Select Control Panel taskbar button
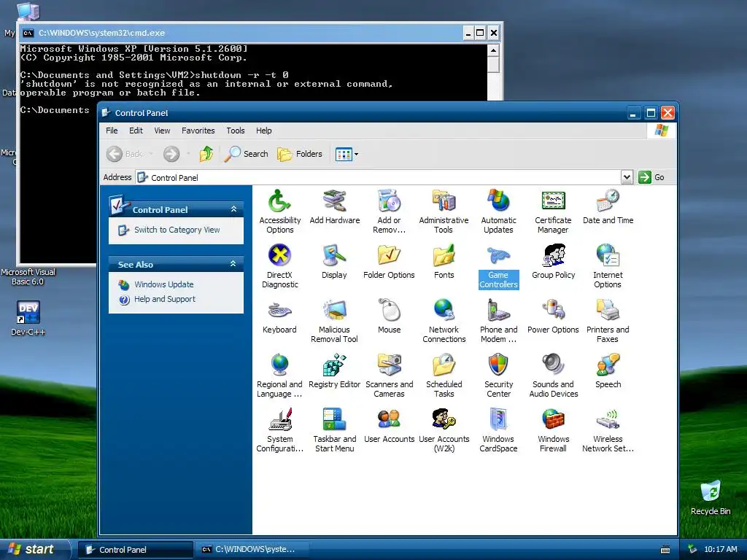 [x=135, y=550]
